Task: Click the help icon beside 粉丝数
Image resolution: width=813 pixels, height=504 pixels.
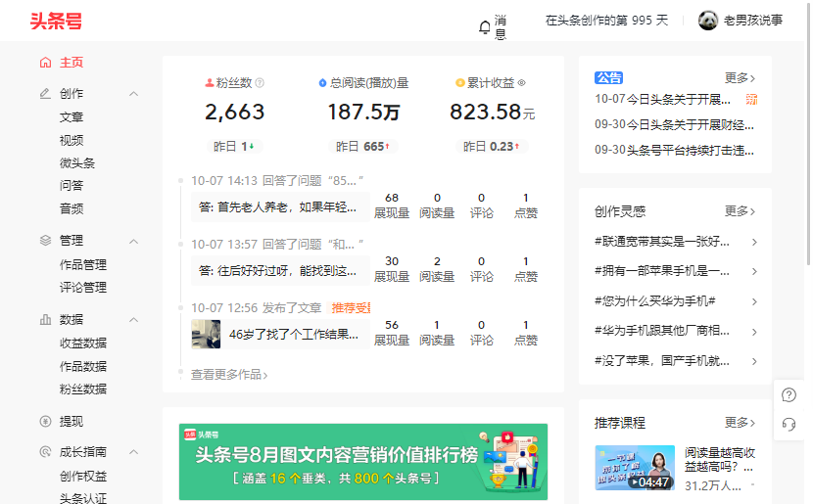Action: click(x=260, y=83)
